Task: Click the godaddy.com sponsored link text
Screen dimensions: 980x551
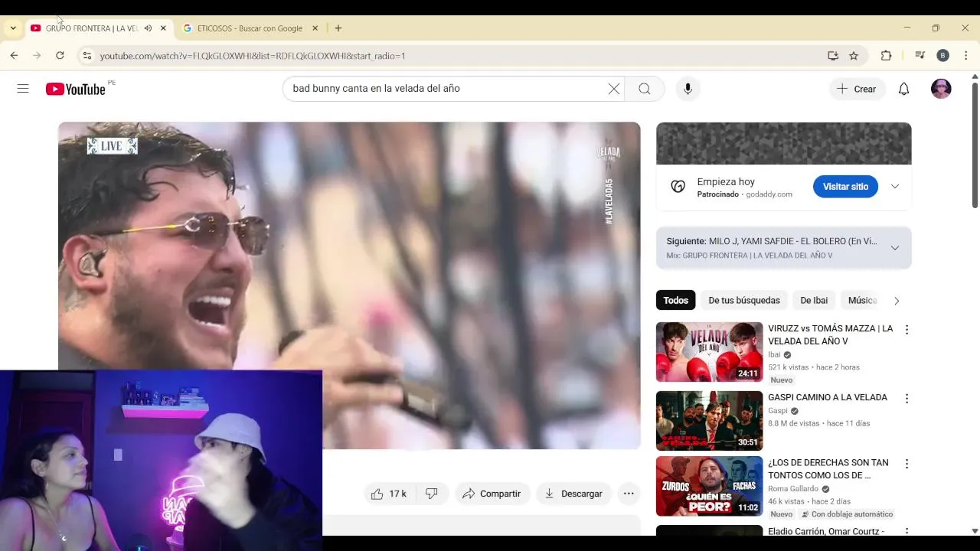Action: point(769,194)
